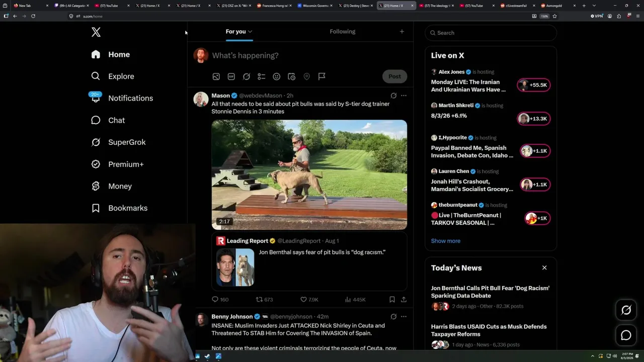Like Mason's post with 7.9K likes
The width and height of the screenshot is (644, 362).
point(309,300)
